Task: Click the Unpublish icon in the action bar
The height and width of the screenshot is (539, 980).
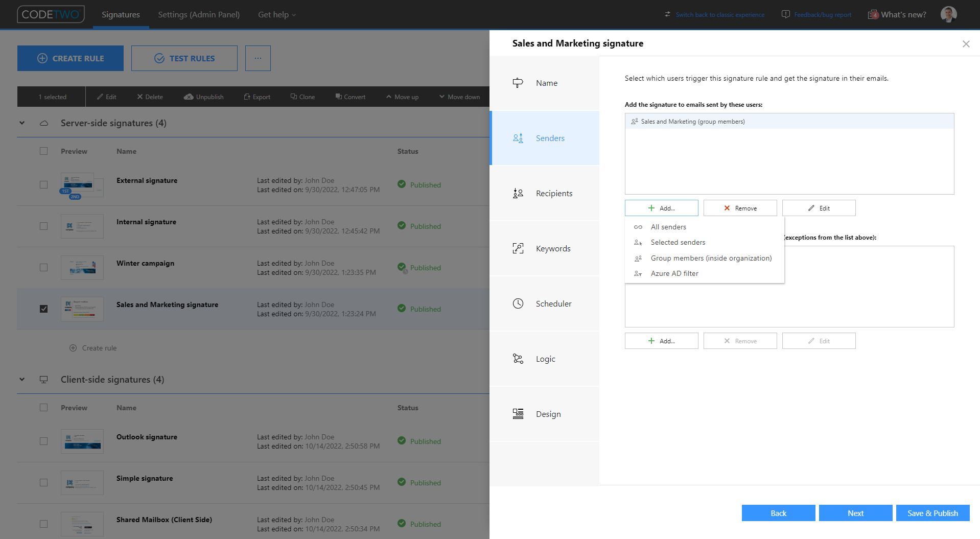Action: 189,97
